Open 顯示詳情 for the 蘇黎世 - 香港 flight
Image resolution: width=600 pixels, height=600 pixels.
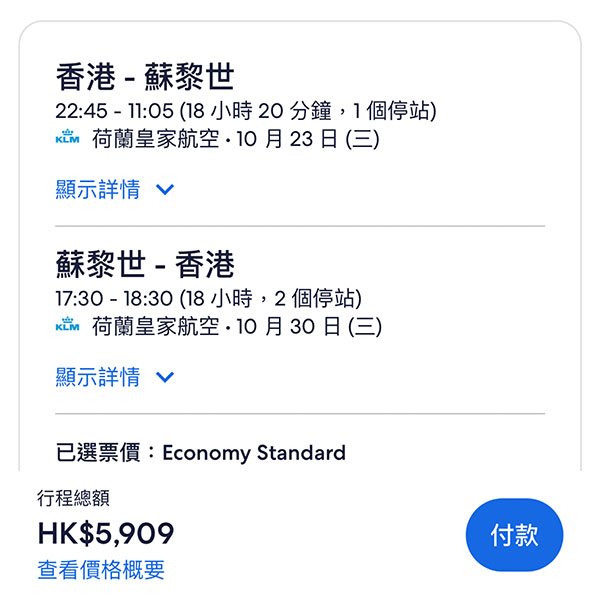[98, 377]
